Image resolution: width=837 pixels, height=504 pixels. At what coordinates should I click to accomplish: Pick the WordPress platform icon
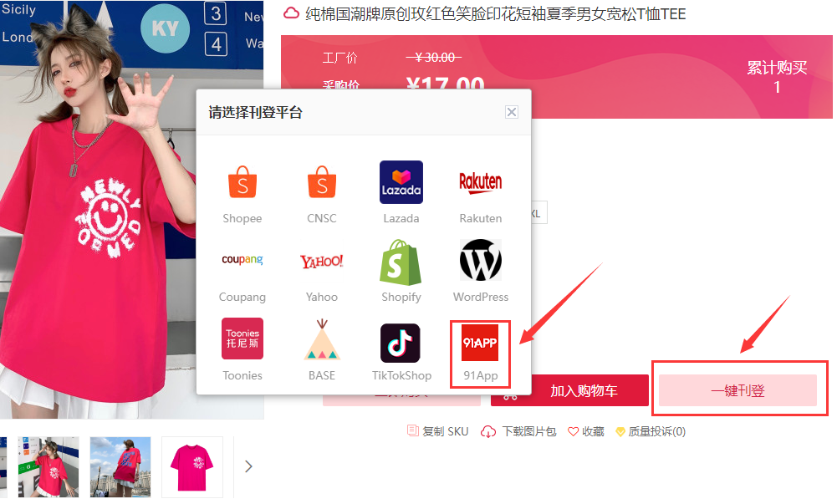(x=481, y=260)
